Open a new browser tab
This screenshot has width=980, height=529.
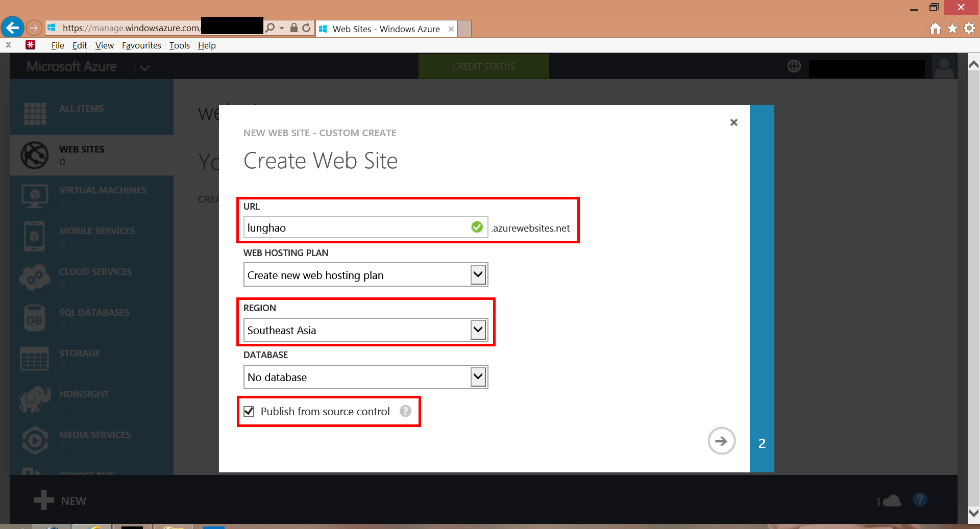click(464, 29)
